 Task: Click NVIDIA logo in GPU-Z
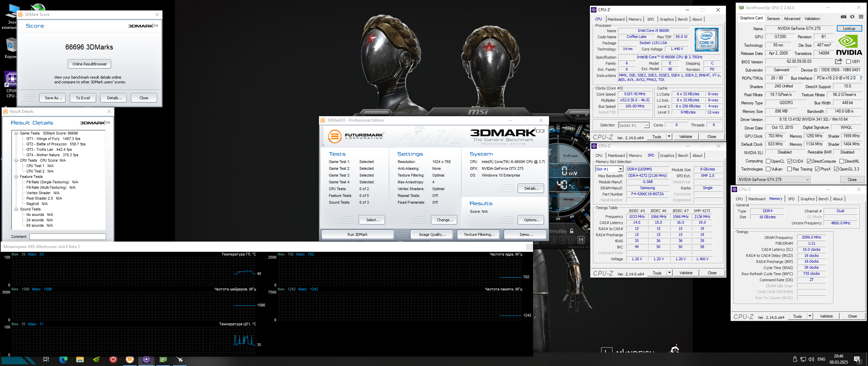(849, 45)
